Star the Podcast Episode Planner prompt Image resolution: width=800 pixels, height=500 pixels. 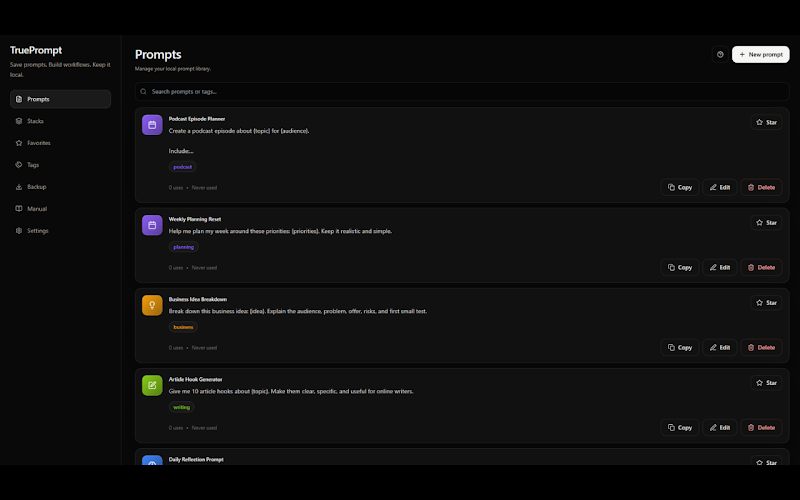click(766, 122)
